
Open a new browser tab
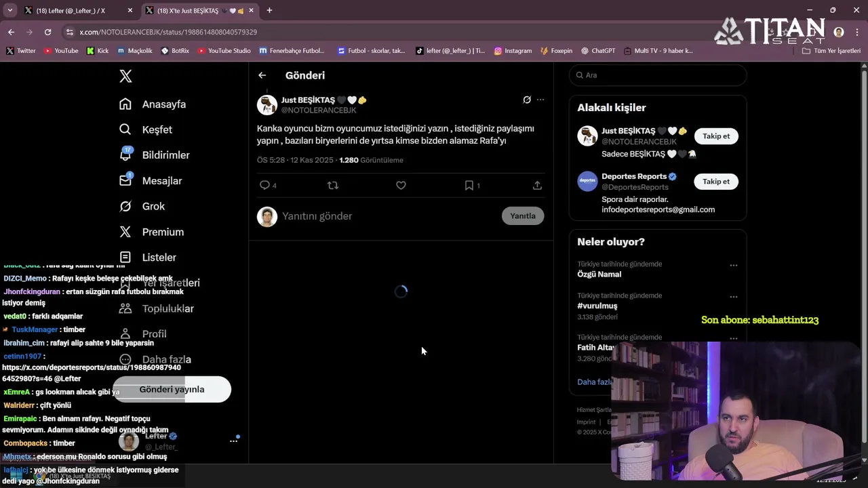[x=269, y=10]
